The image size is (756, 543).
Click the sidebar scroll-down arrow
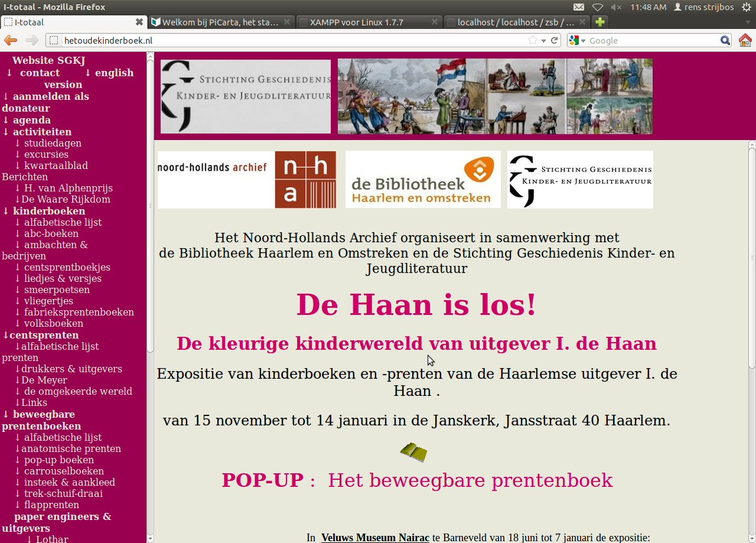pos(150,538)
